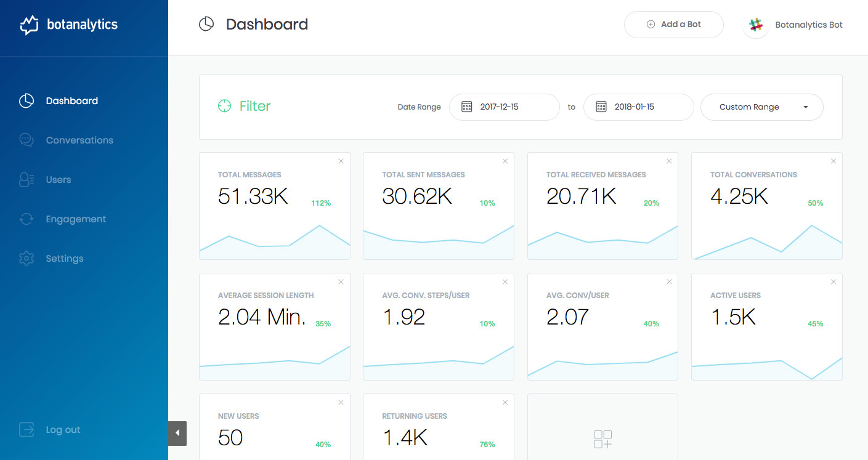Click the 1.92 conversation steps value

point(404,317)
